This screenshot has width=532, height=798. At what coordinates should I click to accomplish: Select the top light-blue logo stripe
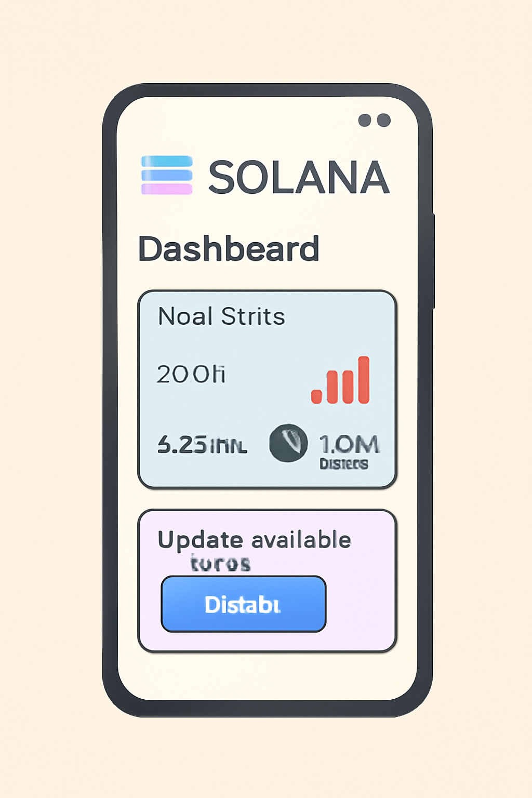tap(167, 162)
